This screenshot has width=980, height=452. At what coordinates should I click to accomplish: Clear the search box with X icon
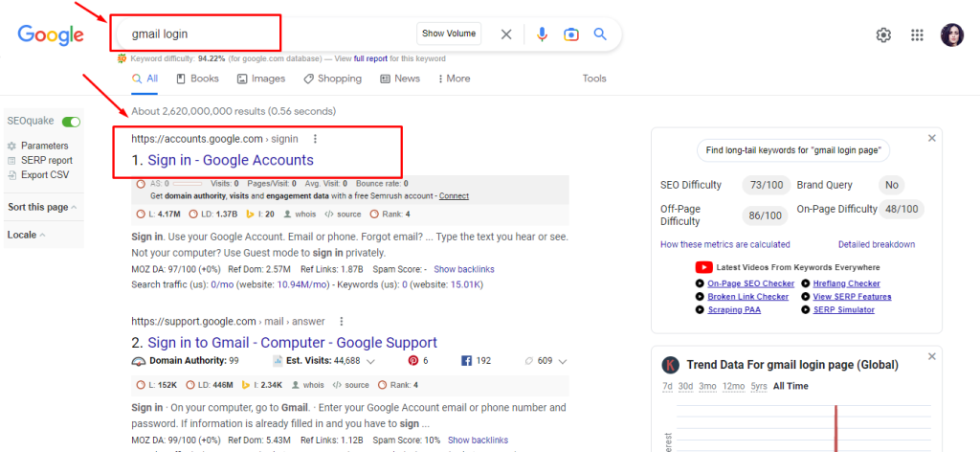tap(506, 34)
